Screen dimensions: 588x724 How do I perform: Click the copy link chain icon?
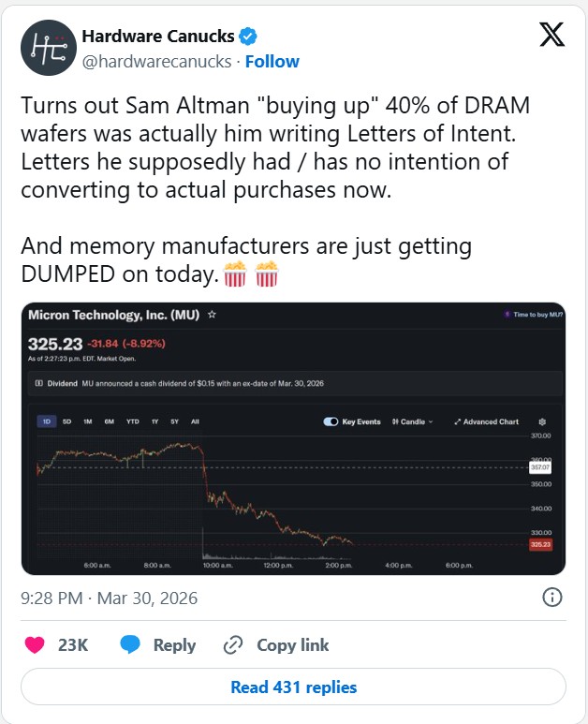click(233, 644)
